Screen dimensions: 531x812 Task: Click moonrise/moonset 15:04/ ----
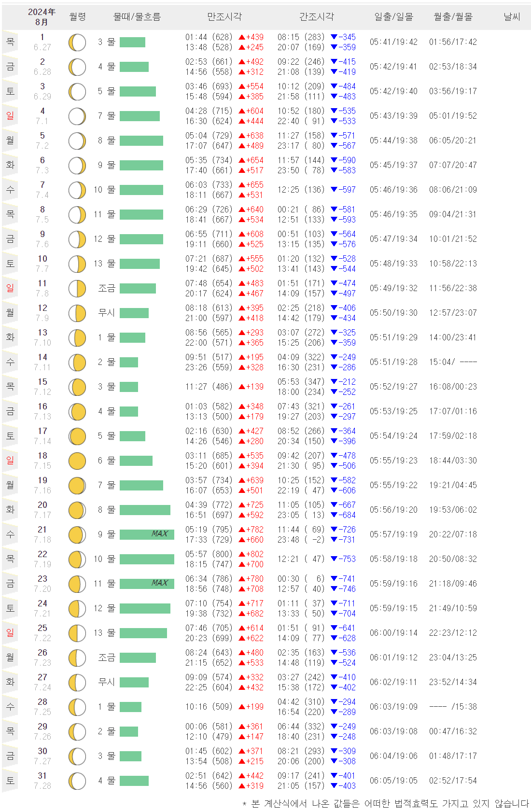(x=453, y=362)
